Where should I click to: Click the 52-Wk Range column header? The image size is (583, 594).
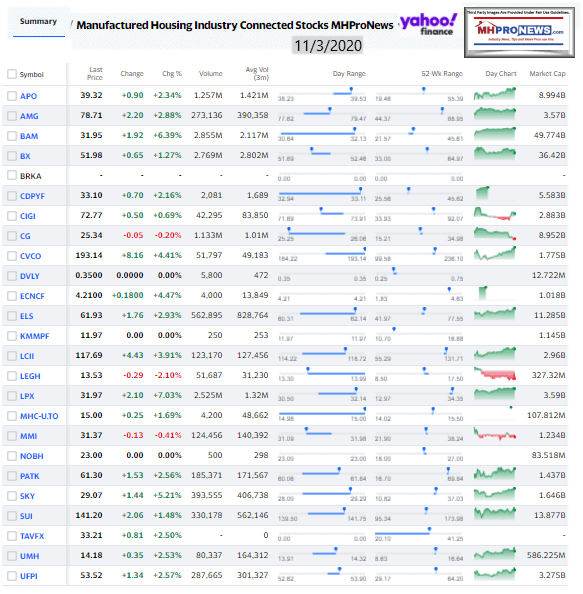(x=442, y=73)
